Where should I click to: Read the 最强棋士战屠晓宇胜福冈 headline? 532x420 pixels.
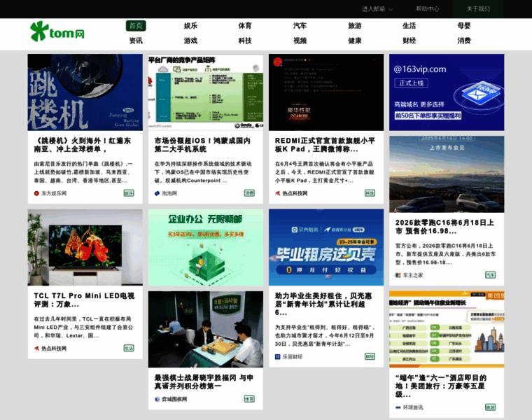204,382
